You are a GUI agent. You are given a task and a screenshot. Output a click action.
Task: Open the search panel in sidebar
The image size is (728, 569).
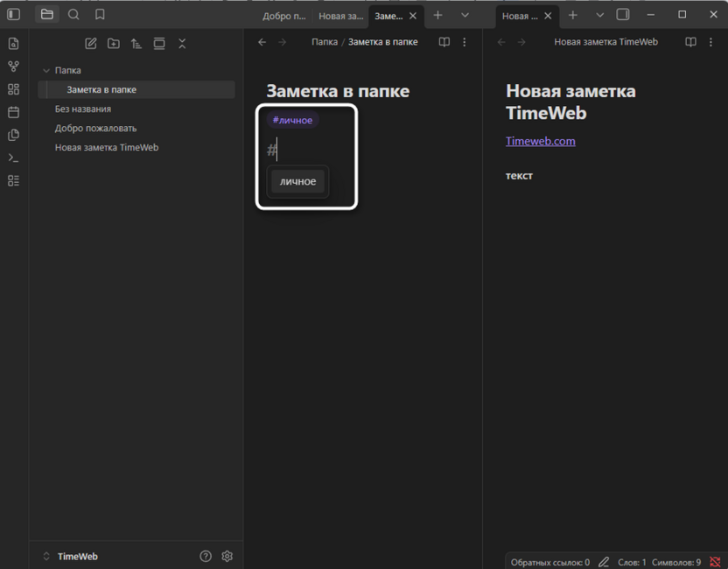click(x=73, y=15)
